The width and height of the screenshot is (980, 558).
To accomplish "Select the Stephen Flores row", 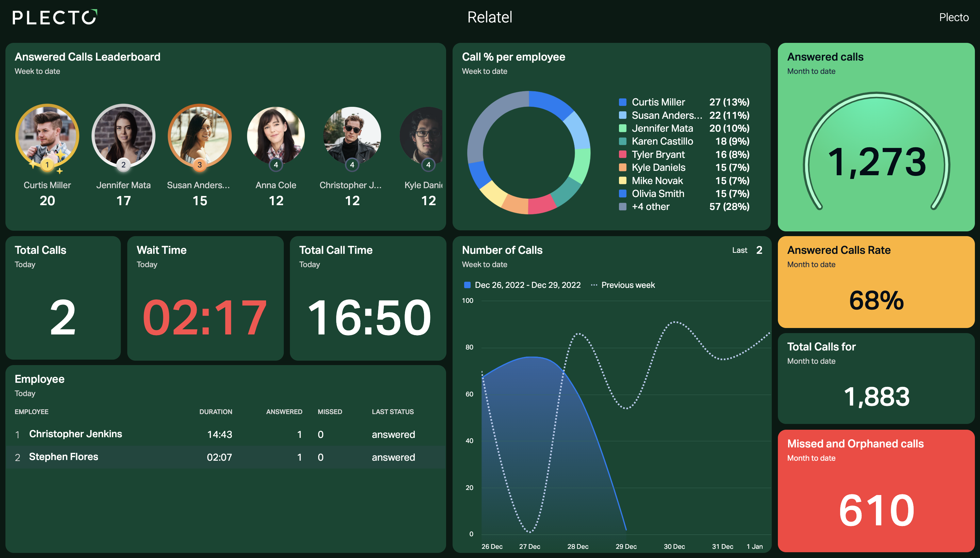I will (226, 457).
